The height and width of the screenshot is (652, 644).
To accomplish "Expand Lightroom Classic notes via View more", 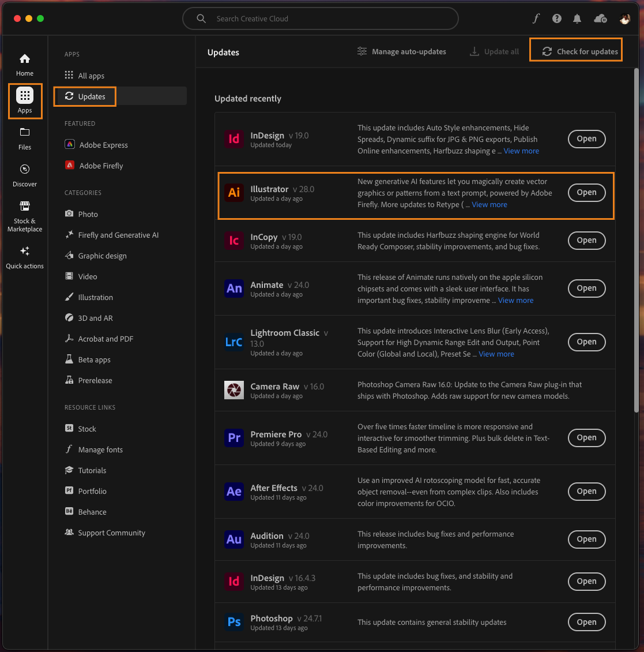I will tap(496, 354).
